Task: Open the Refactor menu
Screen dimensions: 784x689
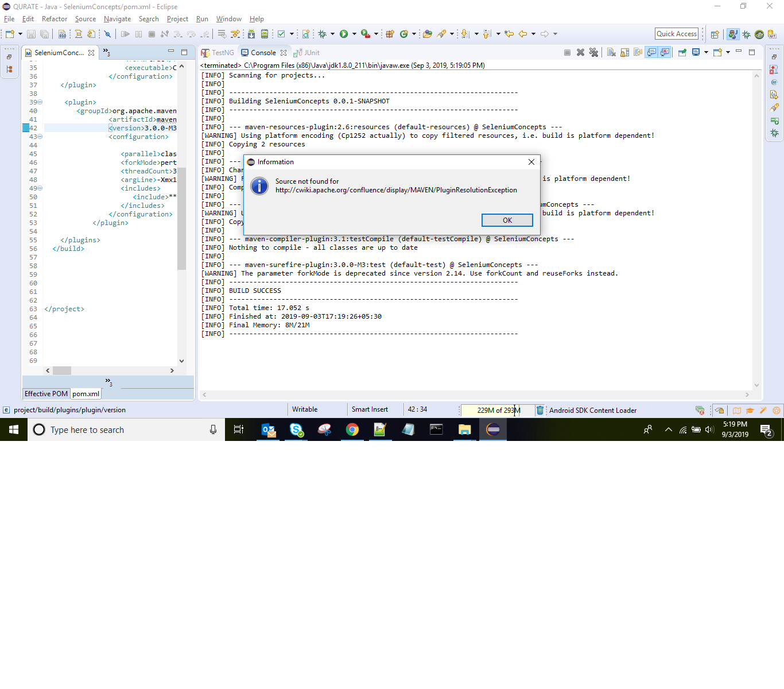Action: tap(55, 19)
